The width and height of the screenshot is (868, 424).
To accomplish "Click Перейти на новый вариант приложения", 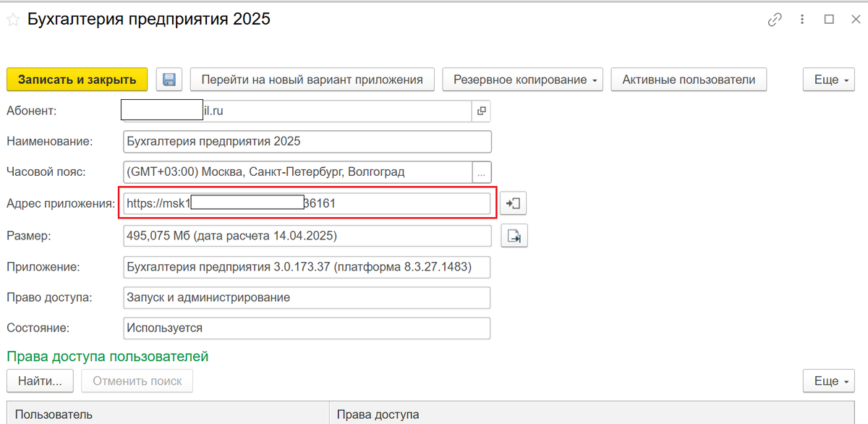I will tap(312, 80).
